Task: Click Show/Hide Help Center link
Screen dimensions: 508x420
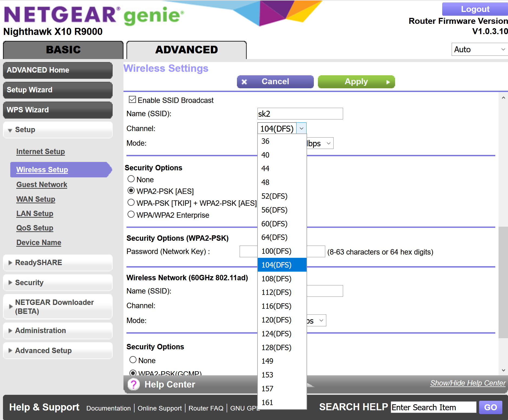Action: [x=468, y=383]
